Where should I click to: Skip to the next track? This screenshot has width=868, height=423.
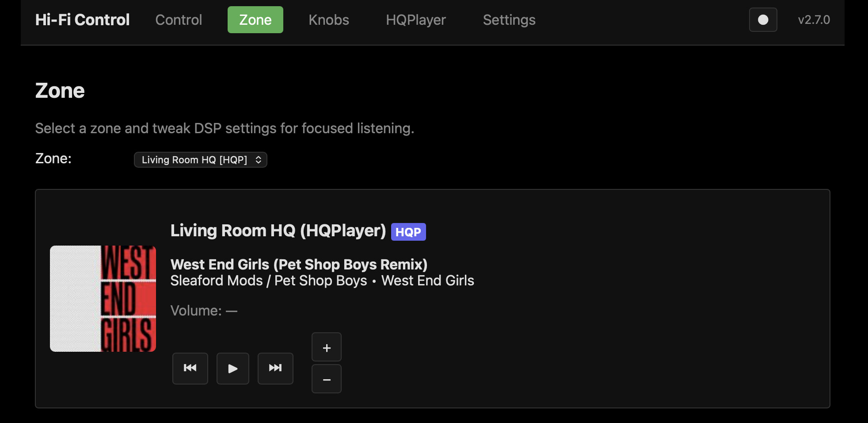[275, 368]
